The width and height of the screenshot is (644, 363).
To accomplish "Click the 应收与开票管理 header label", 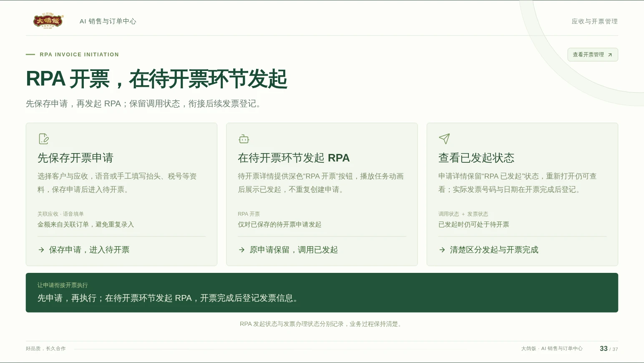I will [x=594, y=21].
